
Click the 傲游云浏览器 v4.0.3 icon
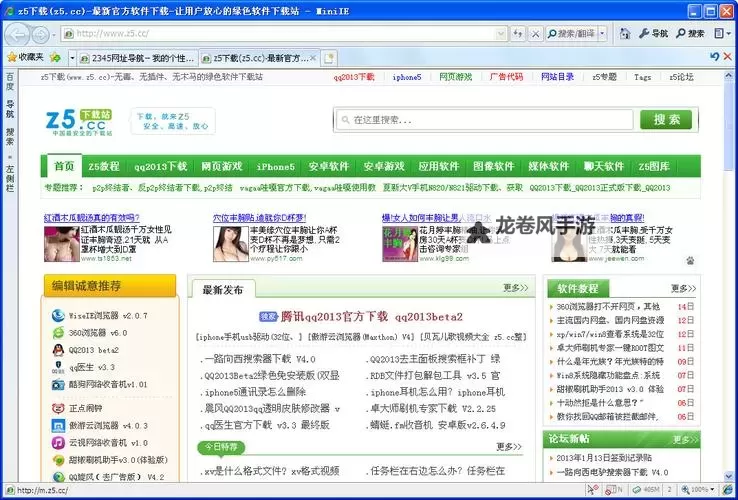(x=58, y=426)
